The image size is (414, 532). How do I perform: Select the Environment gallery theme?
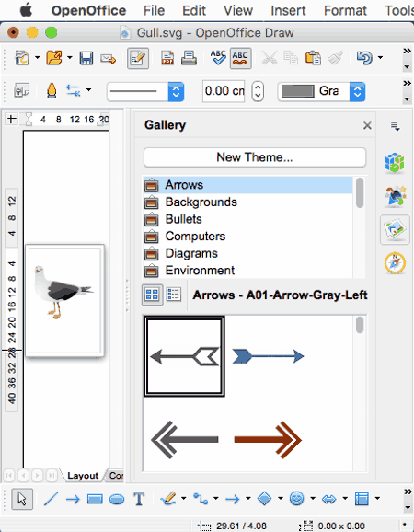247,271
